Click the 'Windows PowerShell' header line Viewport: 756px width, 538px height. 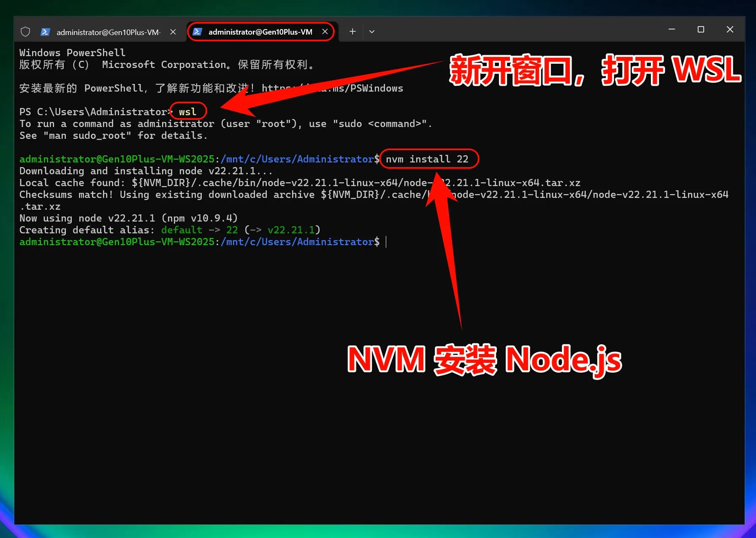click(72, 53)
